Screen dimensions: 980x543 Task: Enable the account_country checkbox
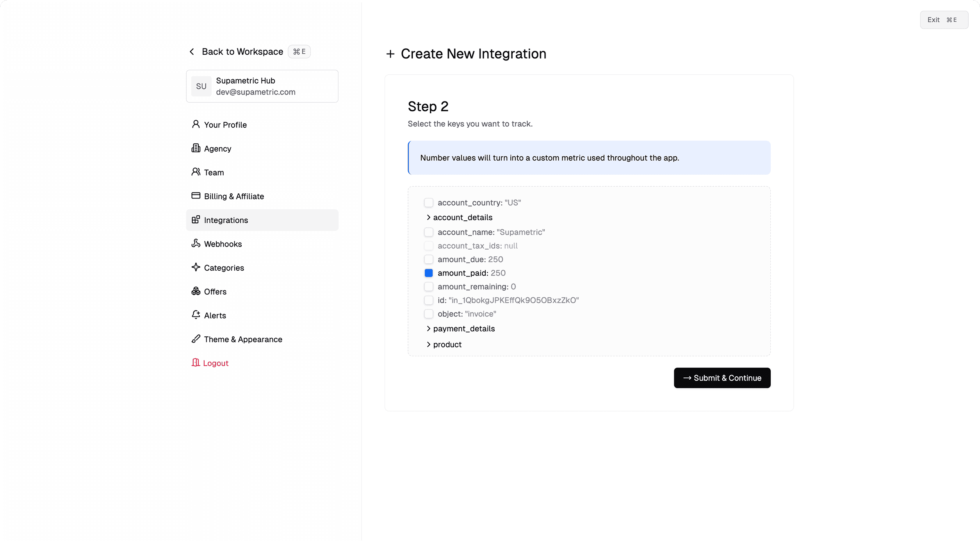[x=428, y=203]
